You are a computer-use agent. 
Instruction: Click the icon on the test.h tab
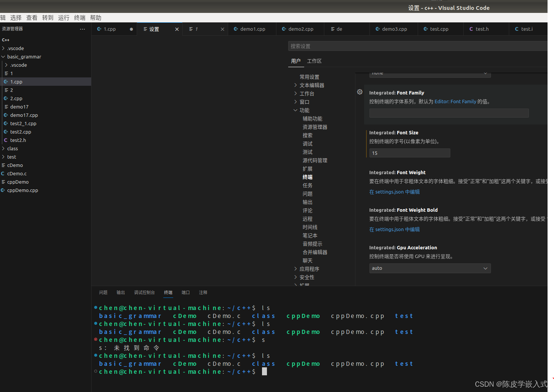[471, 29]
